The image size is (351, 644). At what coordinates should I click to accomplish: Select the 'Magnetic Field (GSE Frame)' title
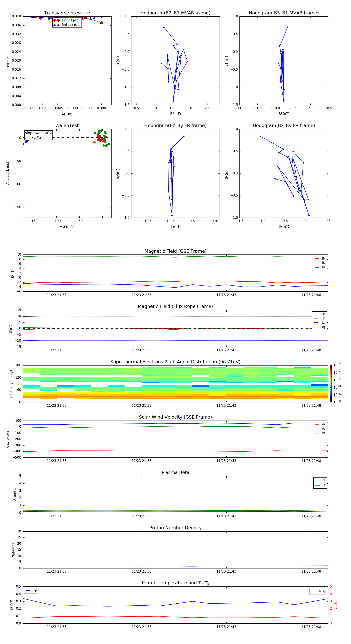(x=175, y=251)
